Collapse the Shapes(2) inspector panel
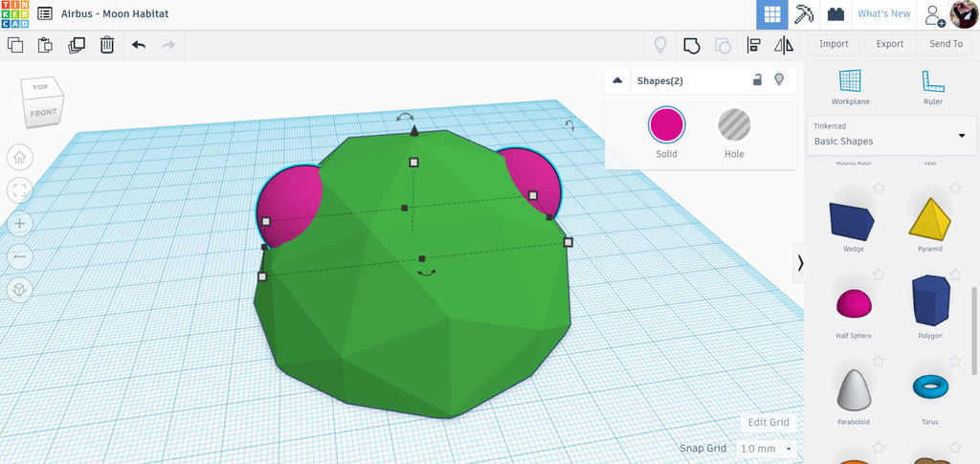Image resolution: width=980 pixels, height=464 pixels. (617, 80)
